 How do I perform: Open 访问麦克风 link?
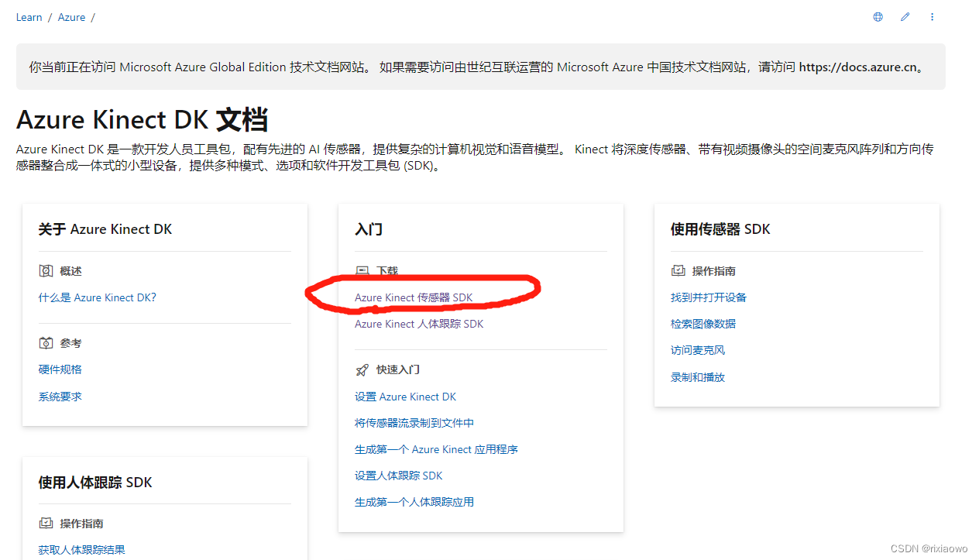point(698,350)
